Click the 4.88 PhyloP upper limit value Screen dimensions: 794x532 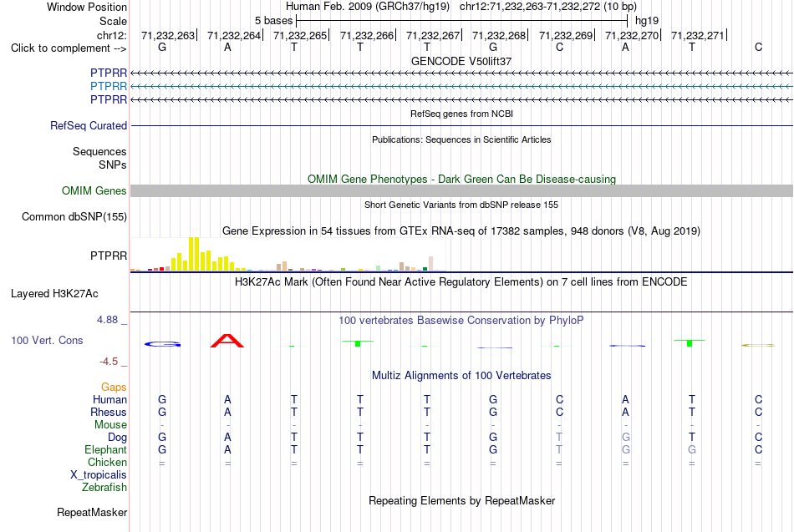tap(107, 320)
